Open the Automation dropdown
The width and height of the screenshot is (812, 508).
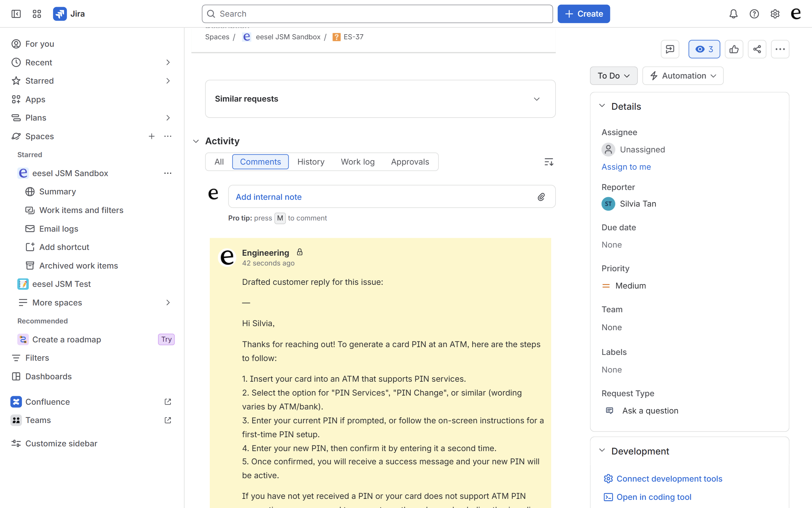pyautogui.click(x=683, y=76)
